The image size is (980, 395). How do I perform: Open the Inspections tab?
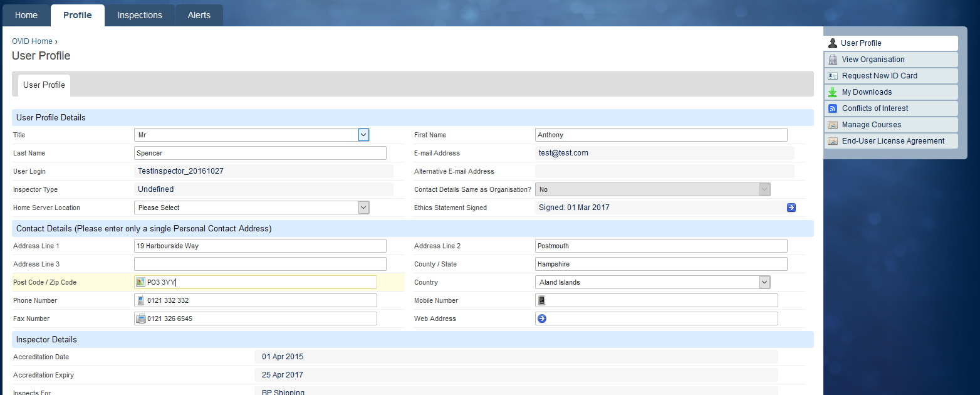140,15
